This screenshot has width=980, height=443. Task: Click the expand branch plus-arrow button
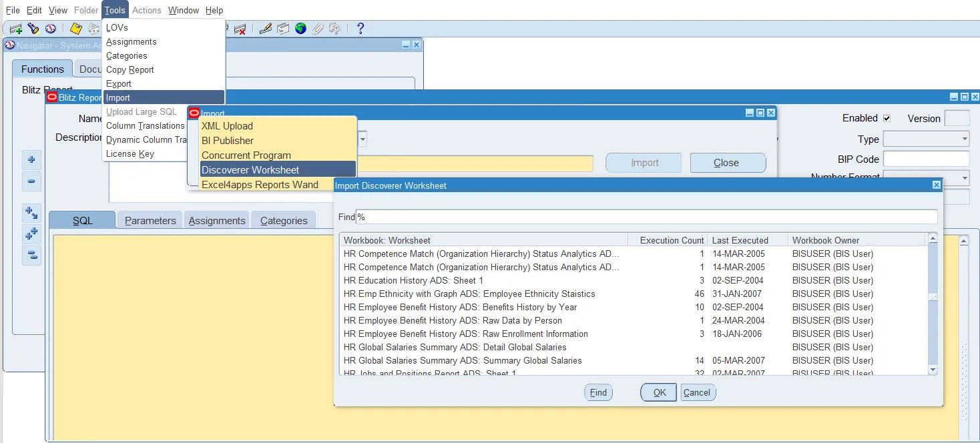31,213
